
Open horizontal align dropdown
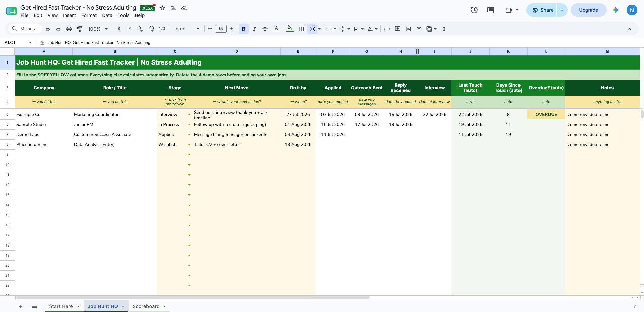point(331,29)
